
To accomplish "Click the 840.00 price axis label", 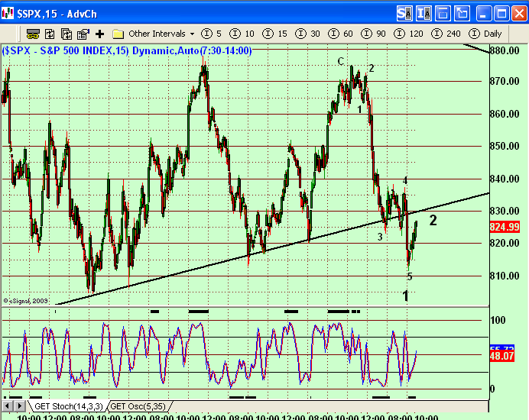I will pos(505,179).
